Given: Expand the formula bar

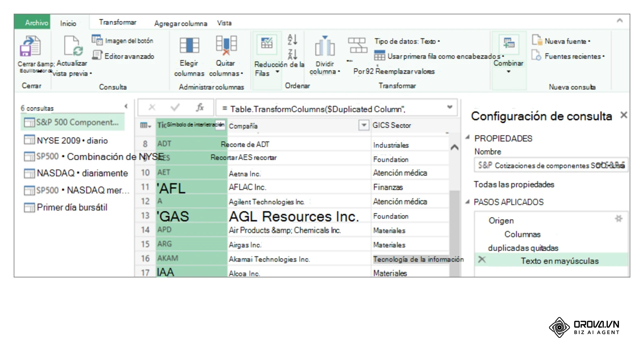Looking at the screenshot, I should pyautogui.click(x=450, y=107).
